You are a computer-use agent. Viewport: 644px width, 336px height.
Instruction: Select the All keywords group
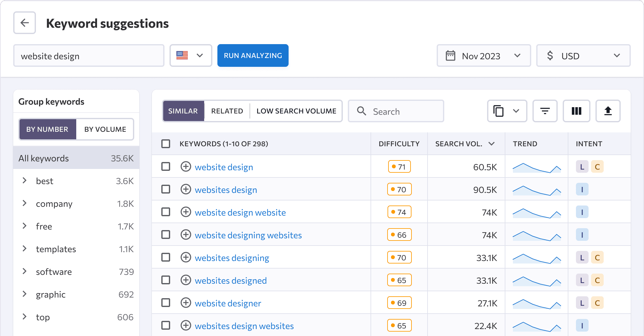pos(76,158)
